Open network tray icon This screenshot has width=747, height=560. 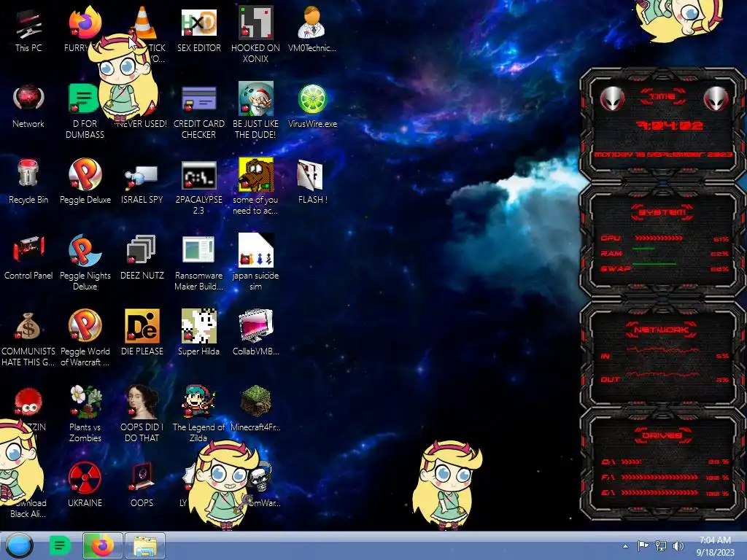(661, 546)
